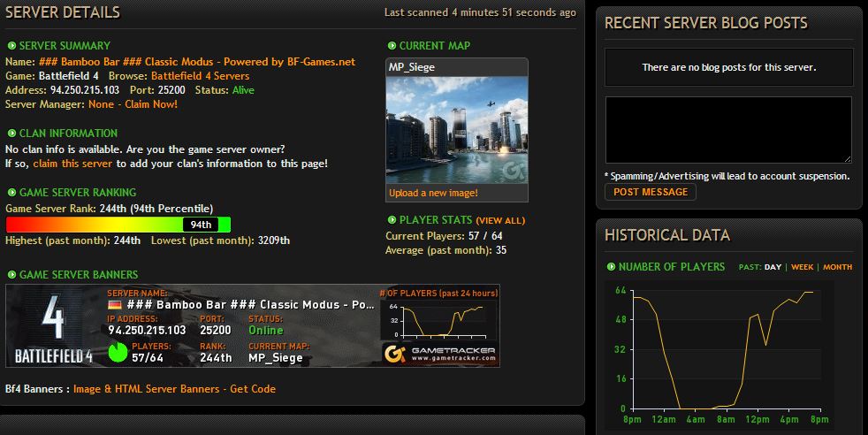Click the MP_Siege current map in banner

click(275, 358)
